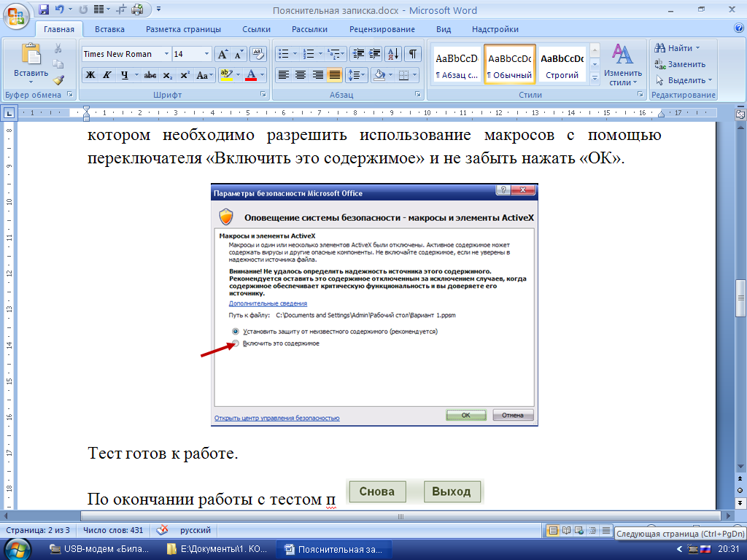Viewport: 747px width, 560px height.
Task: Select the Рецензирование tab
Action: coord(382,29)
